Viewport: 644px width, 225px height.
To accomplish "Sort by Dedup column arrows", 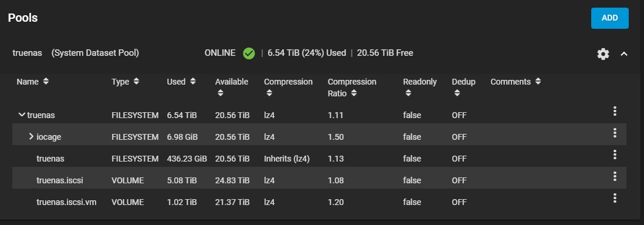I will point(457,93).
